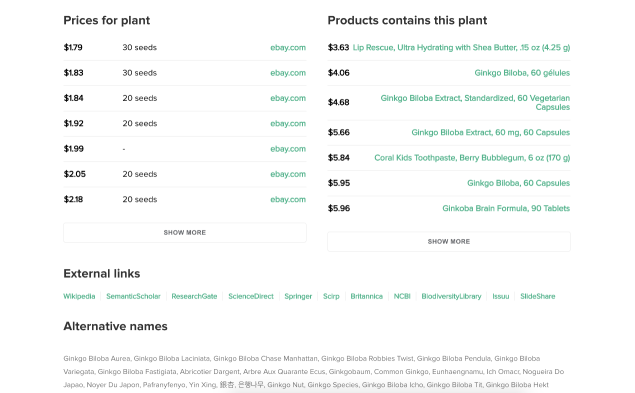The height and width of the screenshot is (393, 635).
Task: Visit the Wikipedia external link
Action: click(79, 296)
